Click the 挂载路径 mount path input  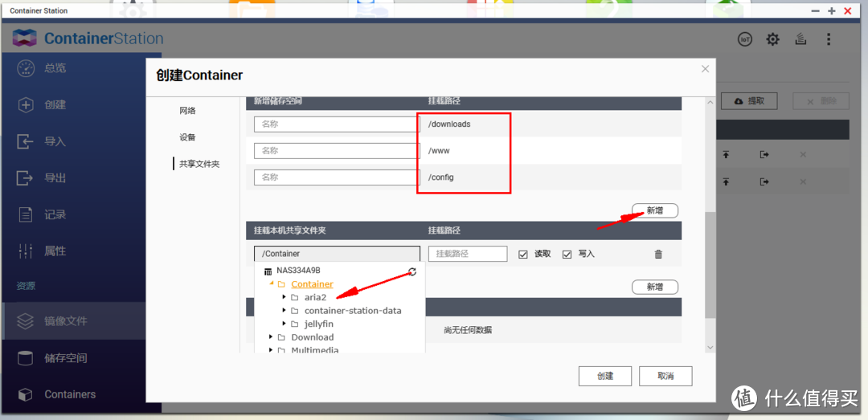[x=468, y=254]
